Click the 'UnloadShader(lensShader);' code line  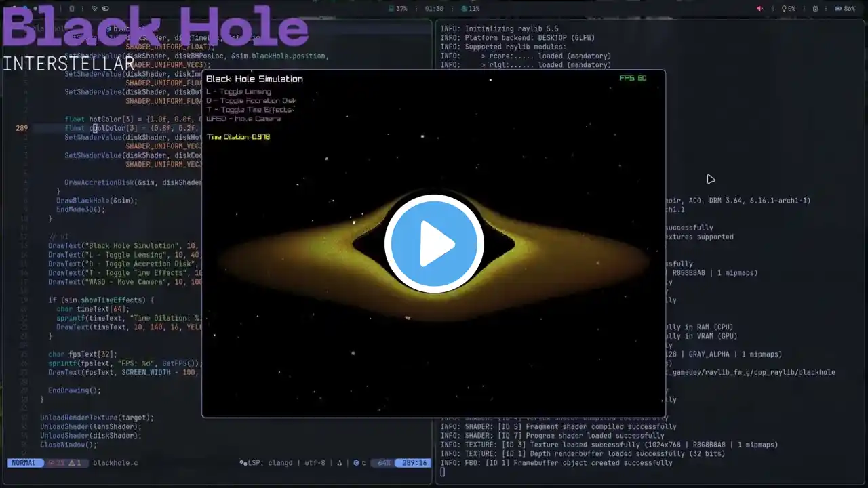pyautogui.click(x=91, y=426)
